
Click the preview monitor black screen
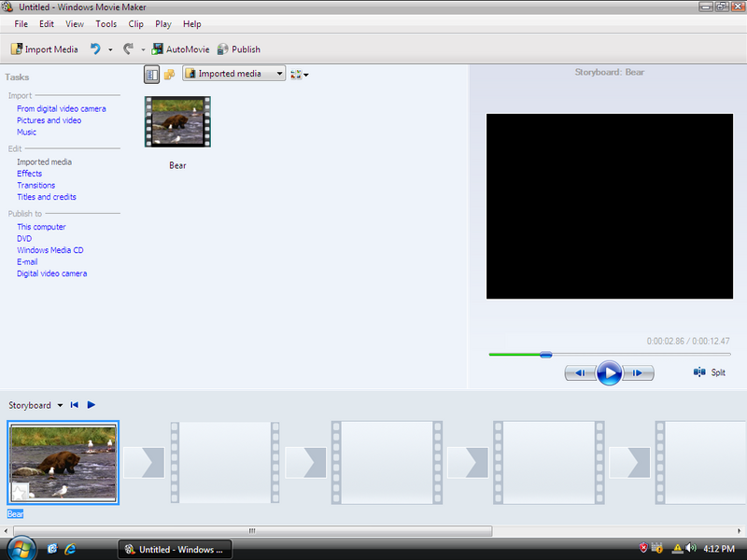610,206
